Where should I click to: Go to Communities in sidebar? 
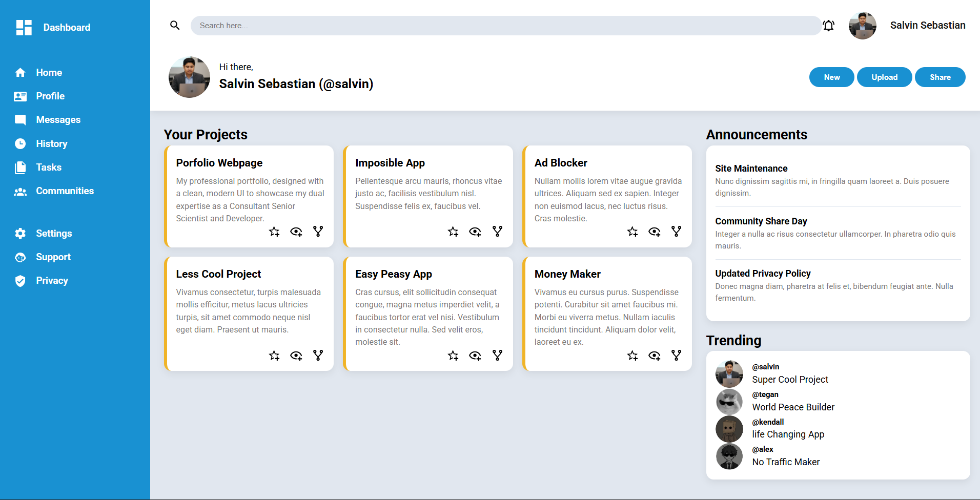[x=65, y=191]
